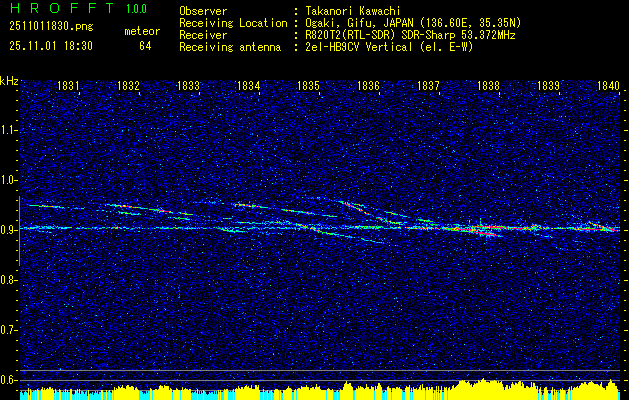Click the 1.0 kHz frequency label
Image resolution: width=629 pixels, height=400 pixels.
pos(8,180)
